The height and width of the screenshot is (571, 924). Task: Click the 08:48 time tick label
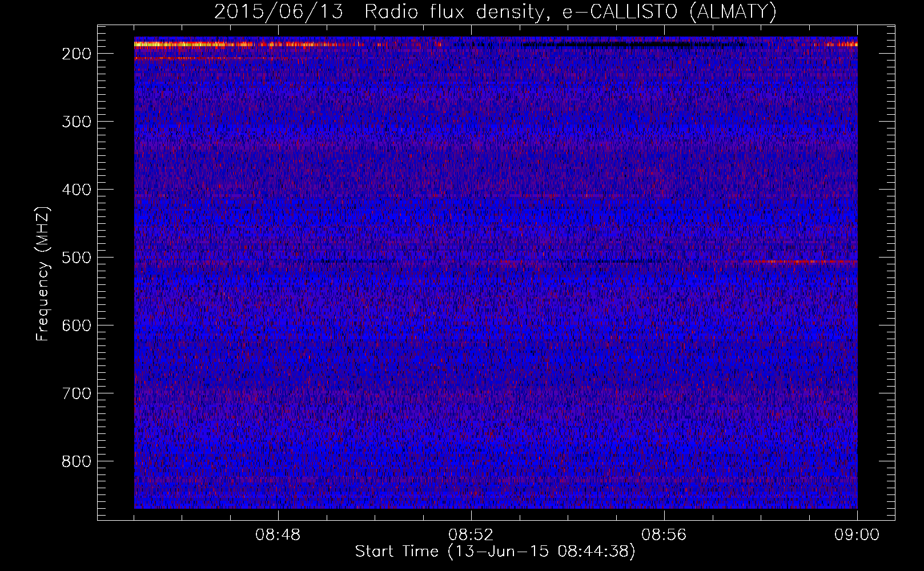click(278, 535)
